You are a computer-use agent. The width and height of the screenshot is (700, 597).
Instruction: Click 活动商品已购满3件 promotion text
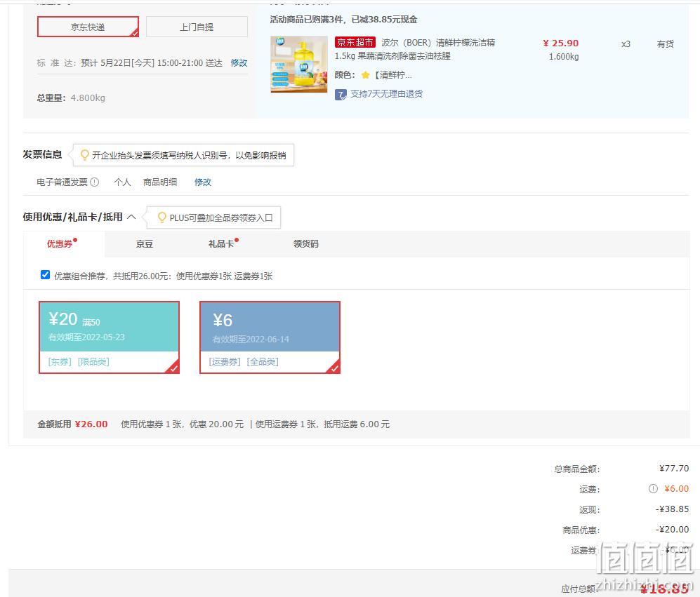[344, 19]
